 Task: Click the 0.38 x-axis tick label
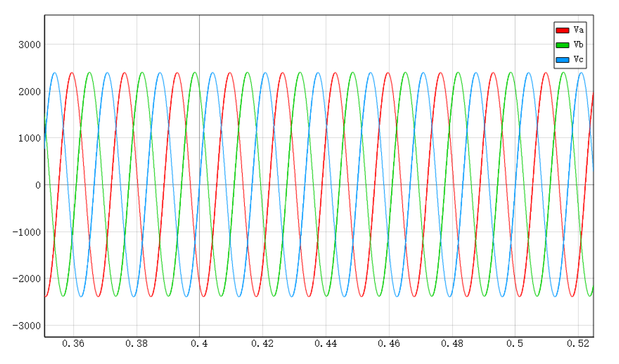[137, 344]
